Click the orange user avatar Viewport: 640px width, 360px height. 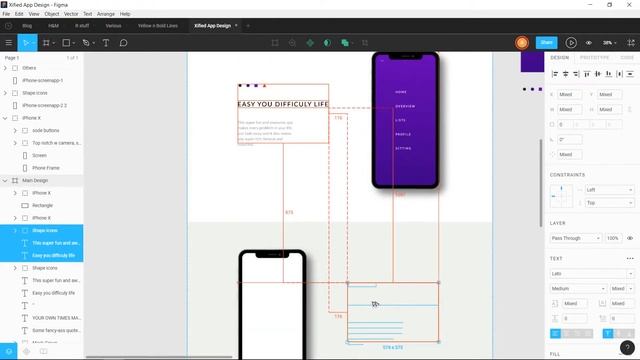tap(522, 43)
